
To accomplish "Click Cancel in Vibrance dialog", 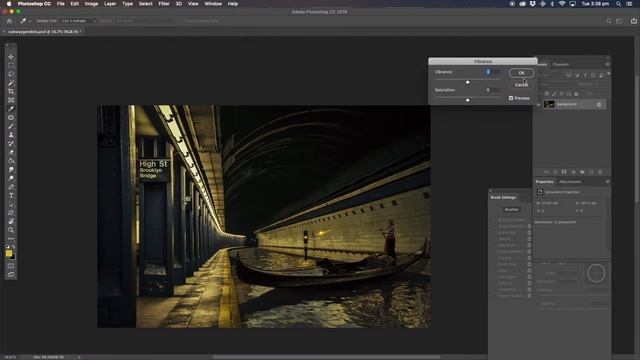I will click(x=521, y=85).
